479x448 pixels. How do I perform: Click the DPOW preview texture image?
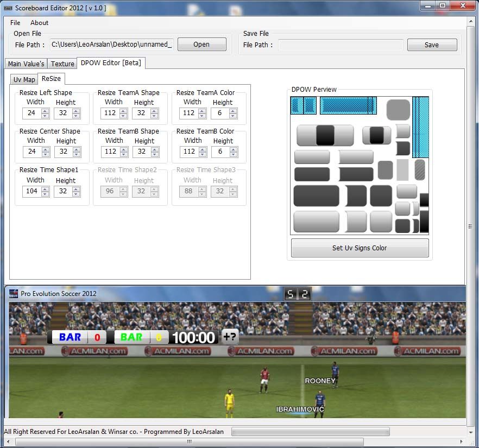coord(360,165)
